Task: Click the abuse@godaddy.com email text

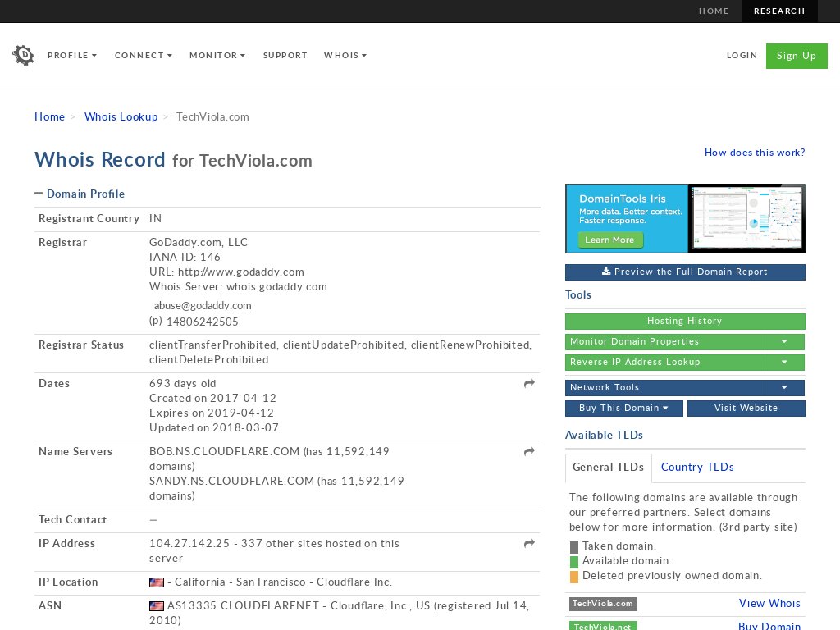Action: pyautogui.click(x=203, y=306)
